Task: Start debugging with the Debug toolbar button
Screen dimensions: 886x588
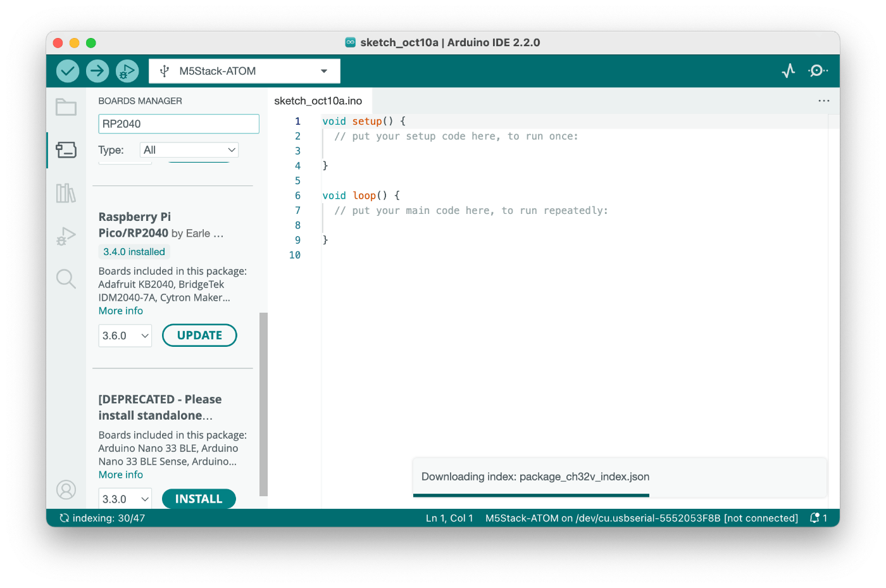Action: 127,71
